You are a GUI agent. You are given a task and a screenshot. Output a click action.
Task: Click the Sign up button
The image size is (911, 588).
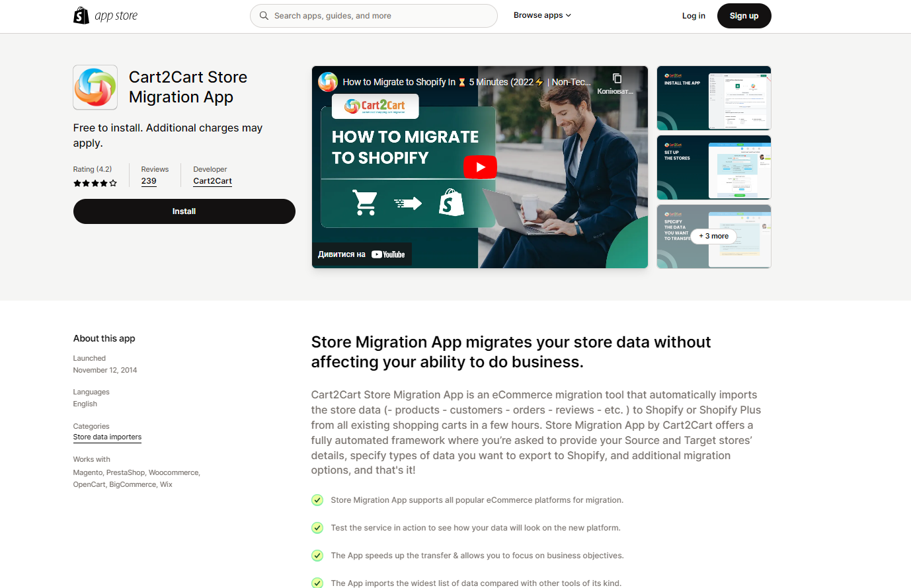(744, 16)
